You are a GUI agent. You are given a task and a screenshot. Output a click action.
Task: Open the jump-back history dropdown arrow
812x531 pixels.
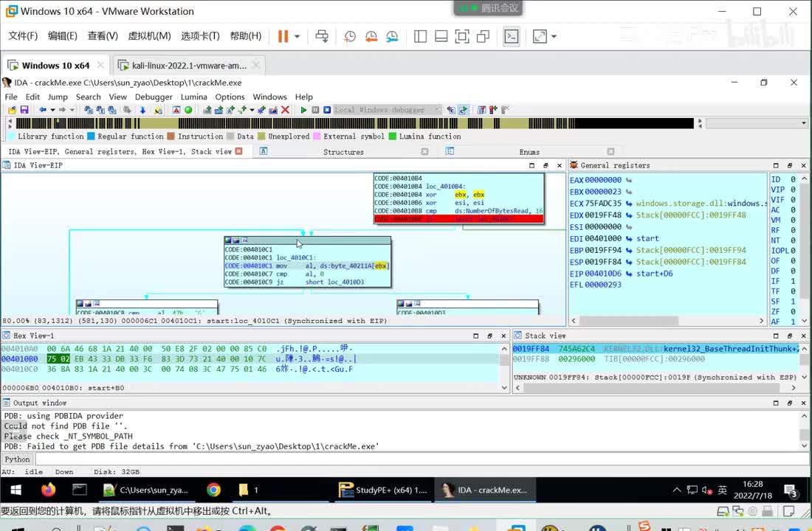(52, 110)
